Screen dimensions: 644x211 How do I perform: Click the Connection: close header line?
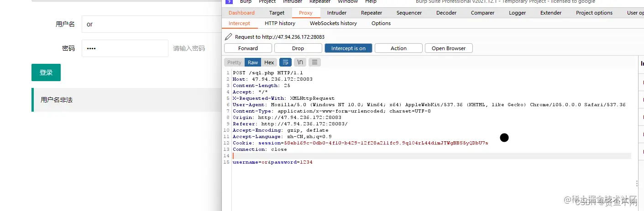(x=260, y=149)
